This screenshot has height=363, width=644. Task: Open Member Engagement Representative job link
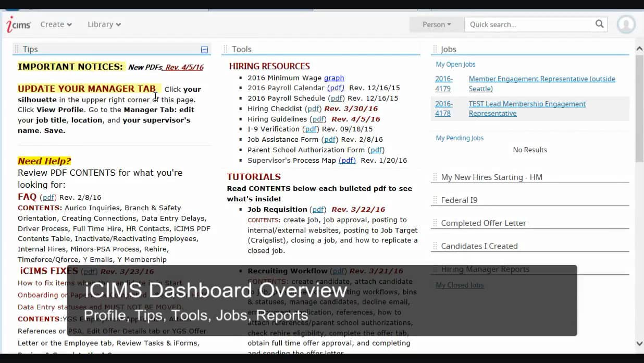pyautogui.click(x=542, y=83)
